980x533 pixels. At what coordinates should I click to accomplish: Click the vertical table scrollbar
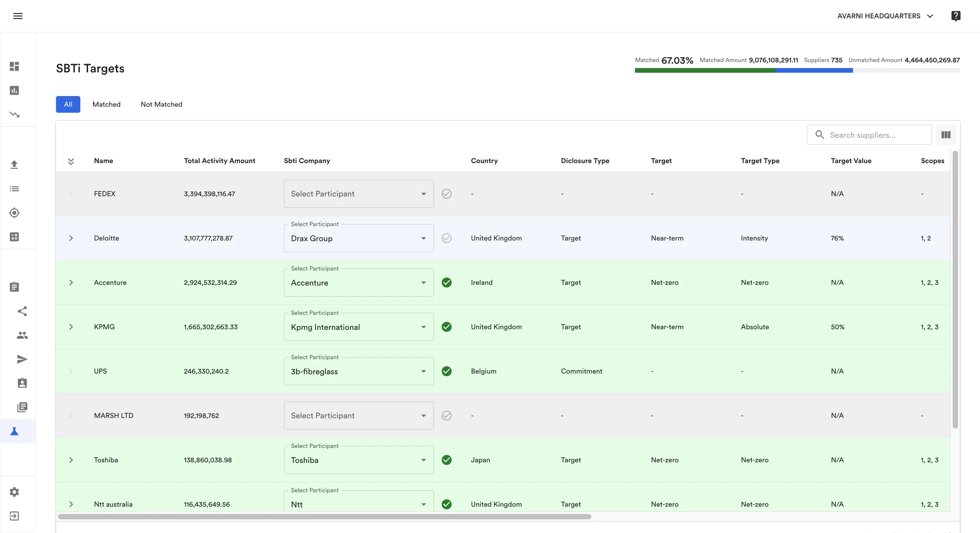pos(955,289)
